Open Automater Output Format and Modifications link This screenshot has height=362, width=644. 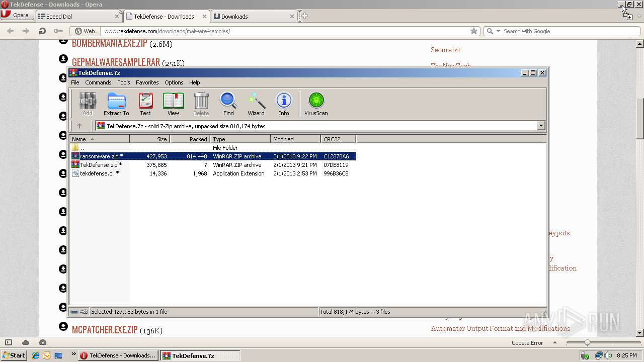(501, 328)
